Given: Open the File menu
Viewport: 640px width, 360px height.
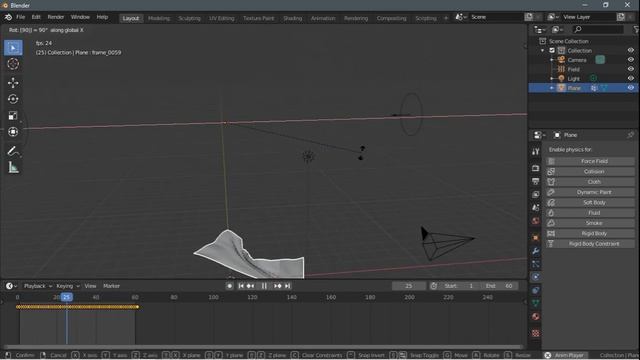Looking at the screenshot, I should tap(20, 17).
